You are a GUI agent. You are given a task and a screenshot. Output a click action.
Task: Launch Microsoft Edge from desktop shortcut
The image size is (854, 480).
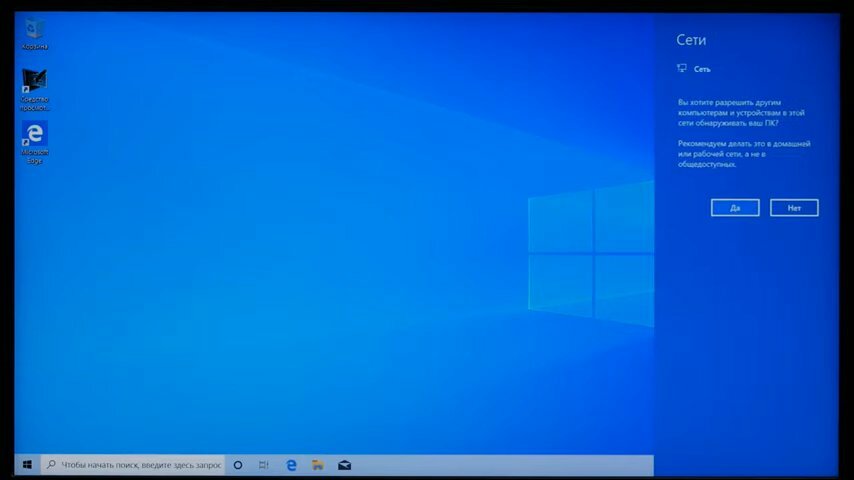pyautogui.click(x=34, y=143)
